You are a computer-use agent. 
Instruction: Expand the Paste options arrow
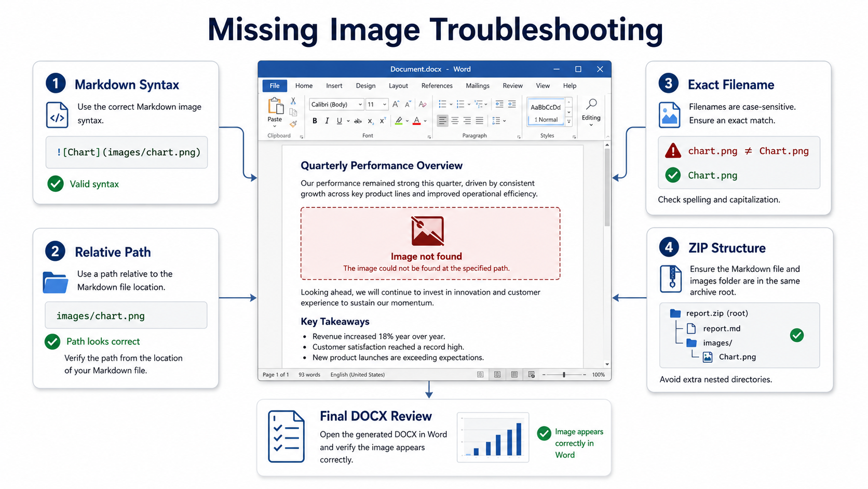(275, 126)
